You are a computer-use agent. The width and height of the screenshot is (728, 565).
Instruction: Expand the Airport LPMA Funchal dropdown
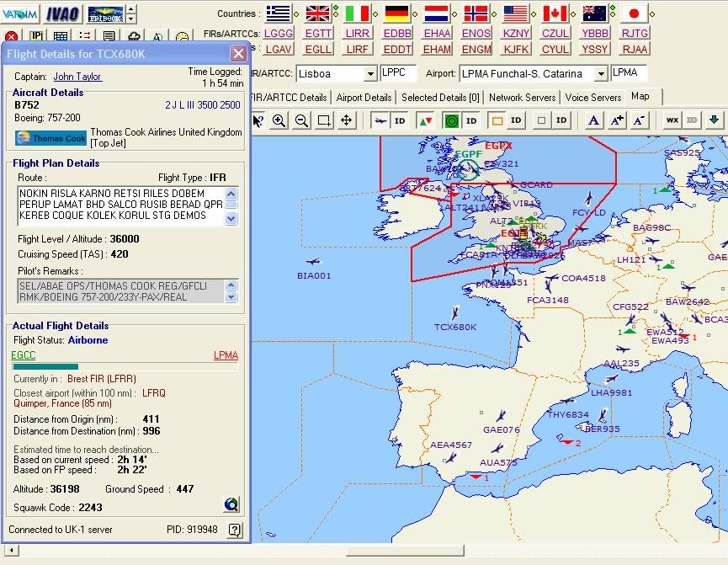pyautogui.click(x=600, y=74)
